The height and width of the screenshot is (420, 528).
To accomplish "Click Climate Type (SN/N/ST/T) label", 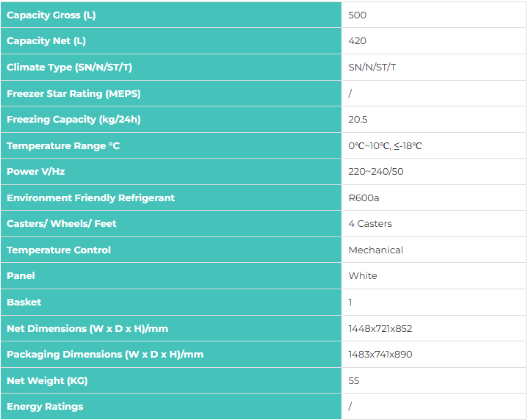I will click(x=69, y=67).
